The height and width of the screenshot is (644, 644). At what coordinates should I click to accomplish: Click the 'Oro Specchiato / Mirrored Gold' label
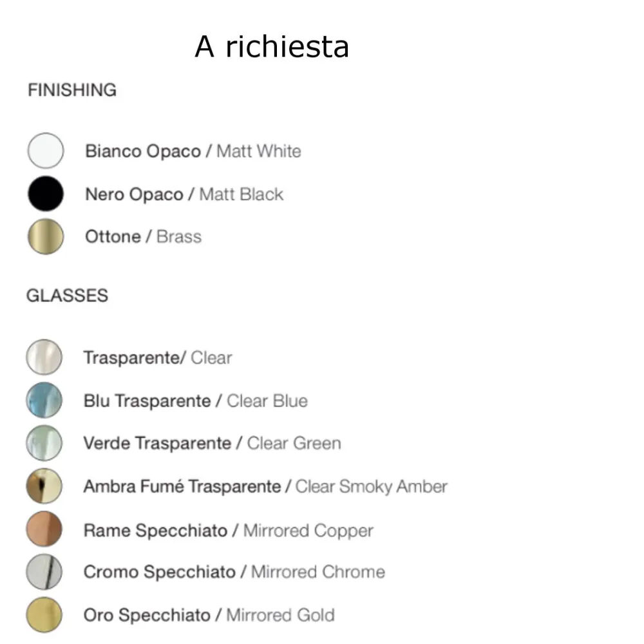[x=209, y=615]
